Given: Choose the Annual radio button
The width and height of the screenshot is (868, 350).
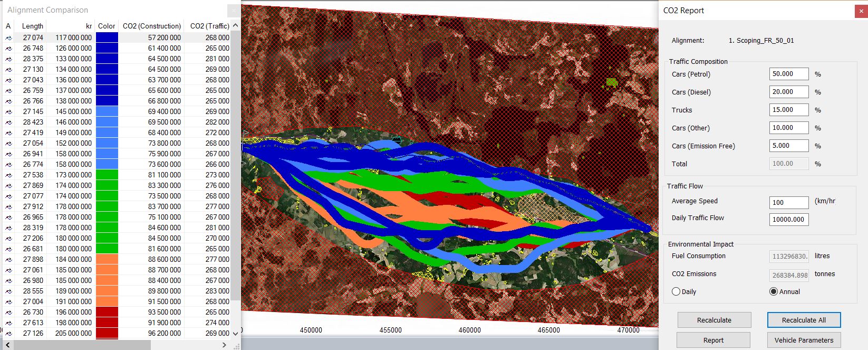Looking at the screenshot, I should [x=774, y=291].
